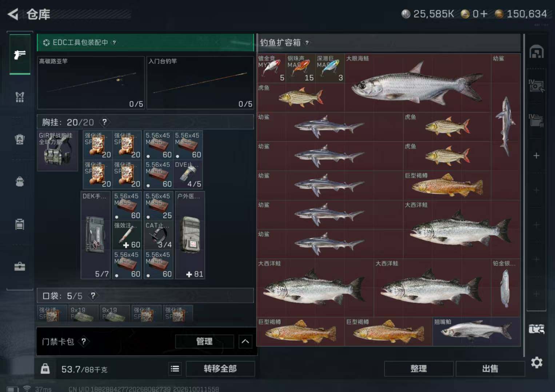Select the 镀金竞 lure stack of 5
The width and height of the screenshot is (555, 392).
point(271,68)
